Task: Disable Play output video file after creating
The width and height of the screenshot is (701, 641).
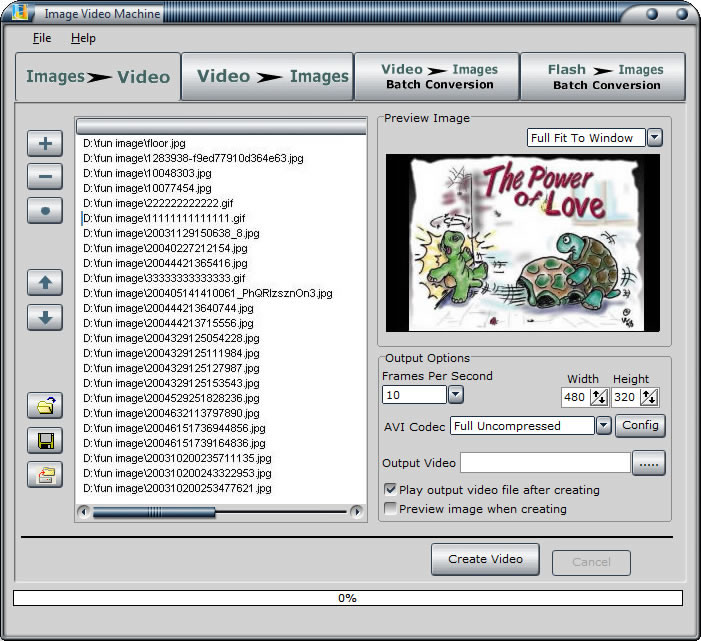Action: click(390, 490)
